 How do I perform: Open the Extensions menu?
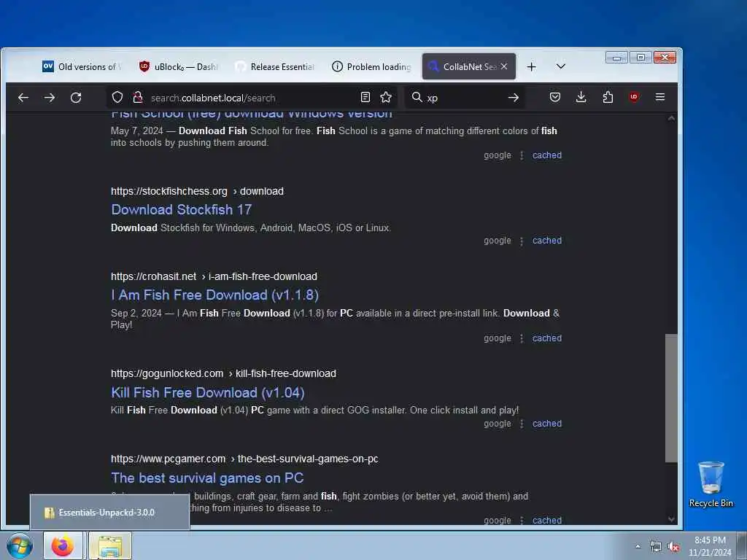608,97
